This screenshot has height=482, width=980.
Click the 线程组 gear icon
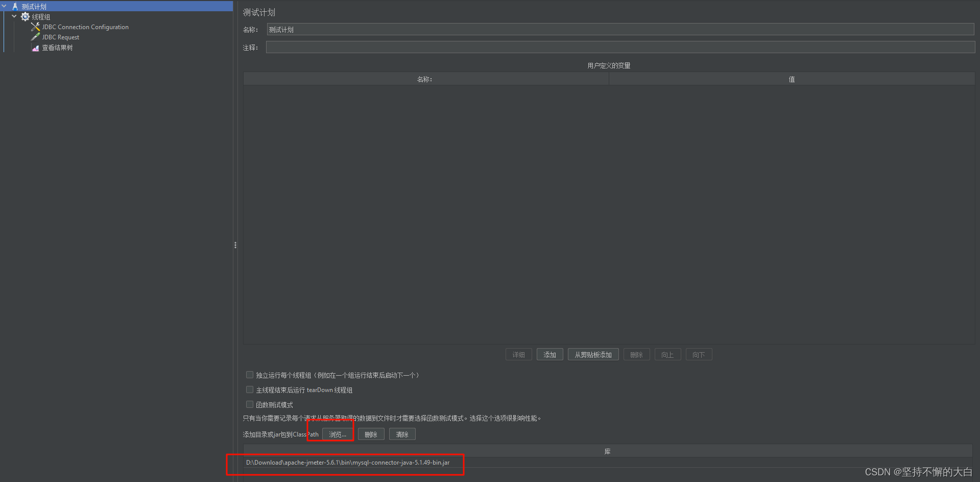25,17
